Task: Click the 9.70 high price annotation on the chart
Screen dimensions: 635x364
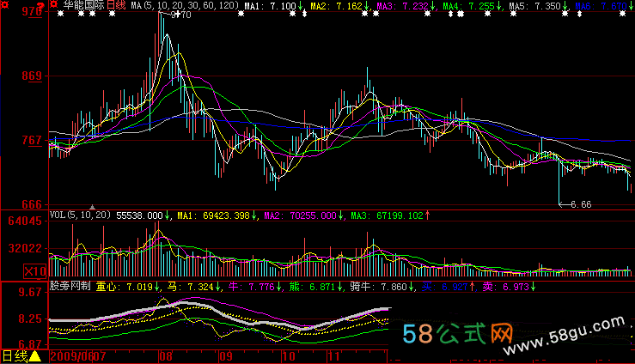Action: click(180, 15)
